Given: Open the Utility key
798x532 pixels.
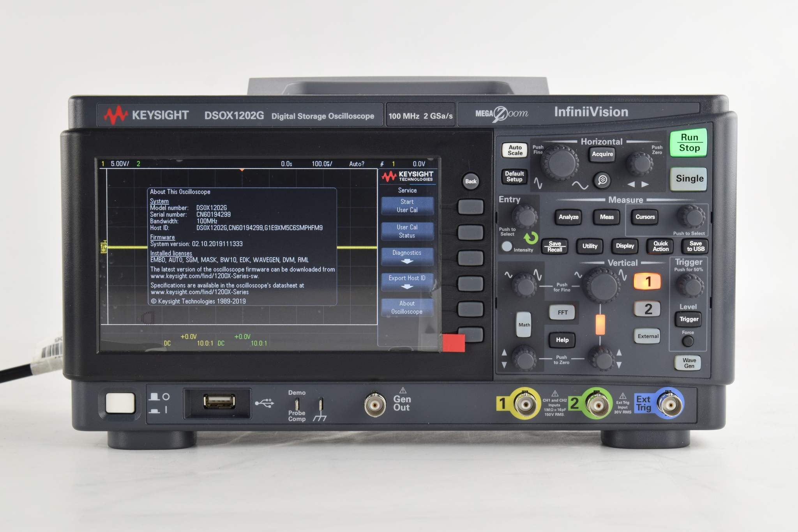Looking at the screenshot, I should (590, 246).
